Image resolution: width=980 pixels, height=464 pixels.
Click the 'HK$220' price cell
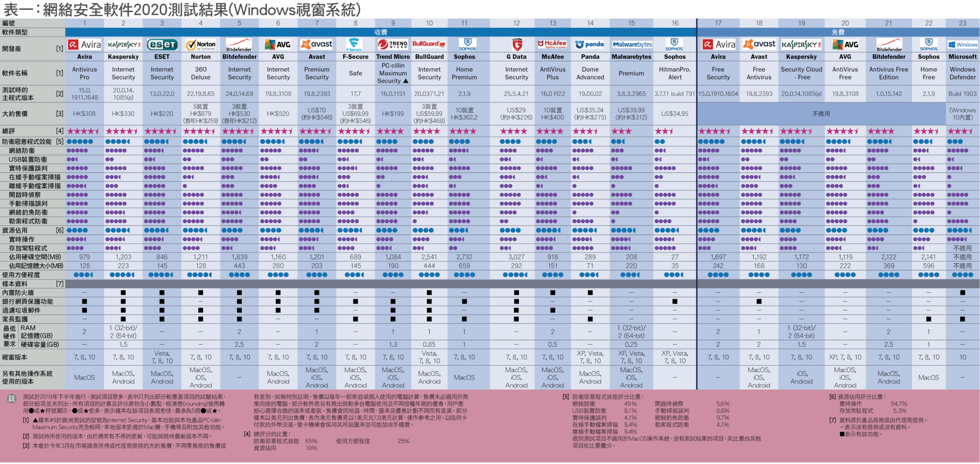[162, 114]
